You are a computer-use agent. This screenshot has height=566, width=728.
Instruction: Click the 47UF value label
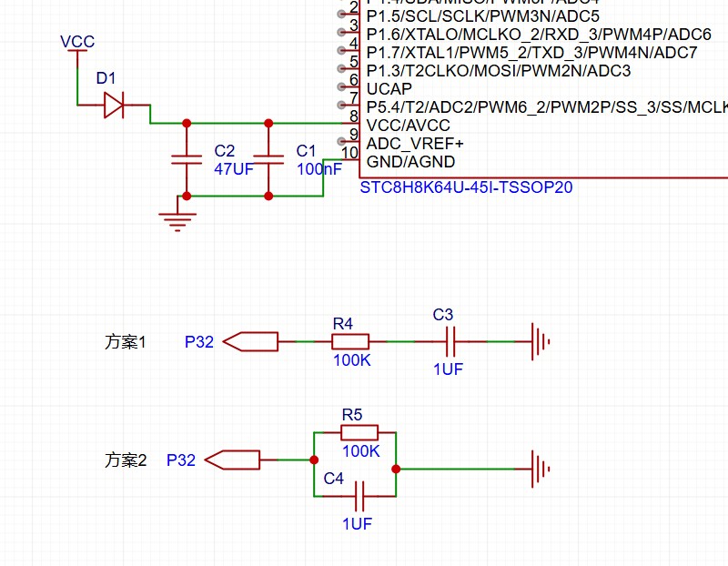(x=234, y=168)
